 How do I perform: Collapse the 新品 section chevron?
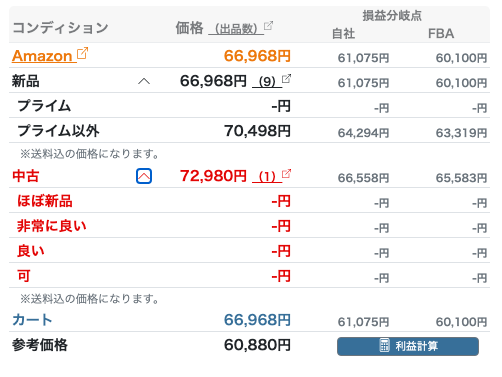click(x=144, y=81)
